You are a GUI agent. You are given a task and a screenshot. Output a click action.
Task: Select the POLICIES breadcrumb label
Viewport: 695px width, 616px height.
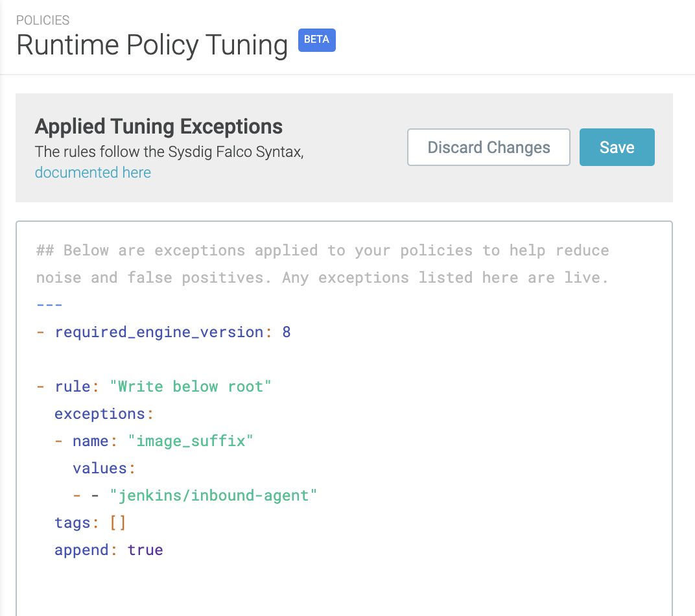pos(43,20)
